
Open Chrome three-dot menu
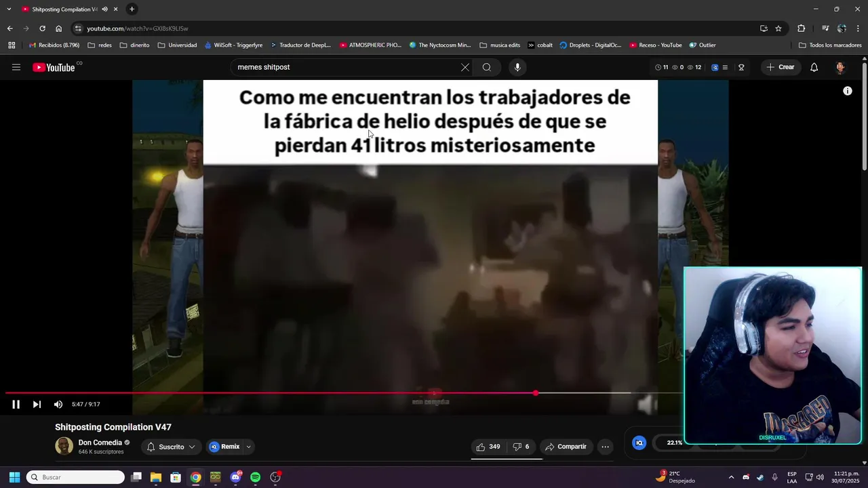point(858,28)
